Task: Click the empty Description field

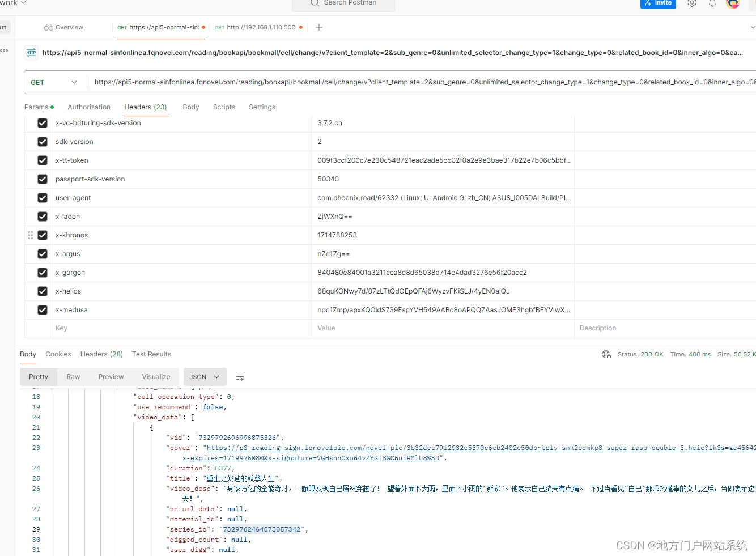Action: point(665,328)
